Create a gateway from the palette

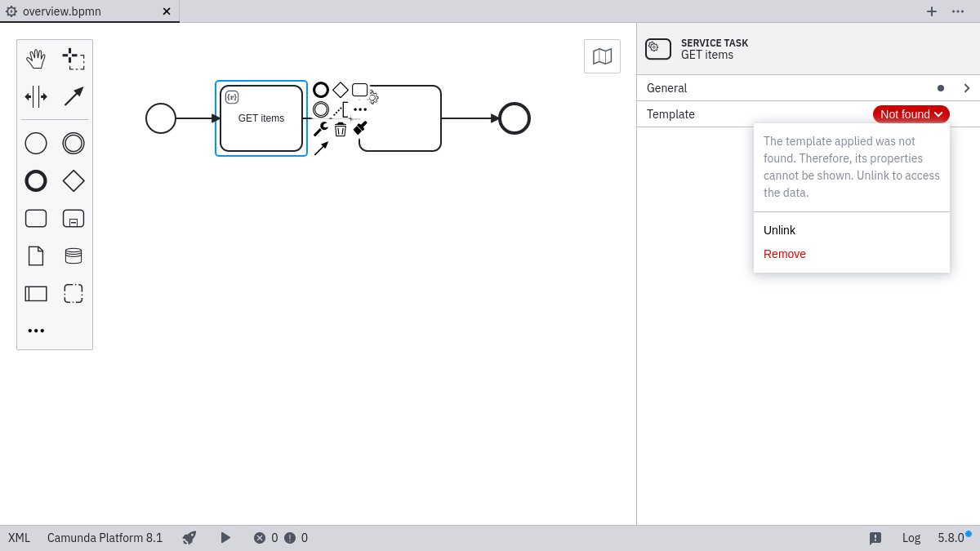(73, 181)
